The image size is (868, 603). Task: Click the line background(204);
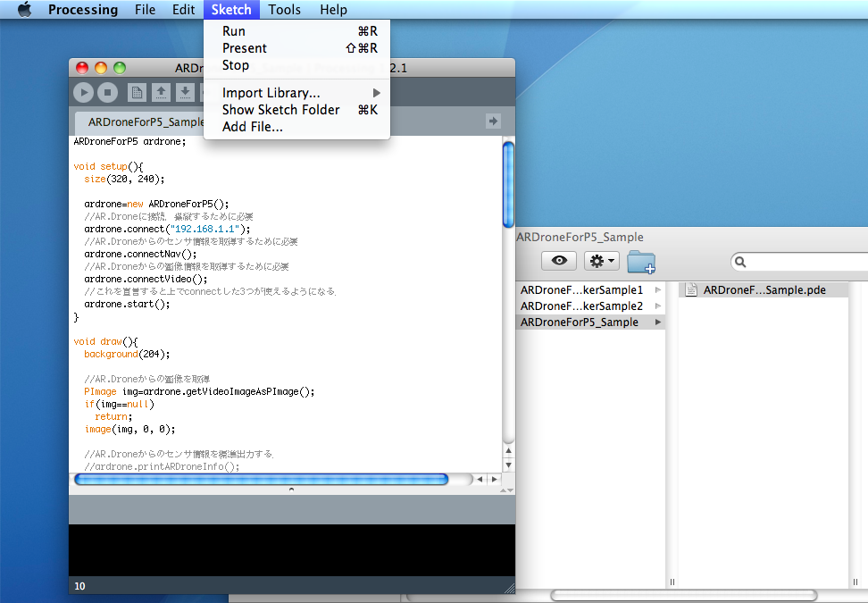click(x=127, y=354)
